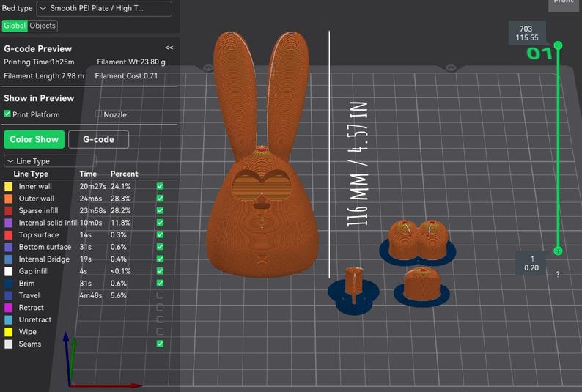This screenshot has height=392, width=582.
Task: Select the small peg part model
Action: pyautogui.click(x=353, y=291)
